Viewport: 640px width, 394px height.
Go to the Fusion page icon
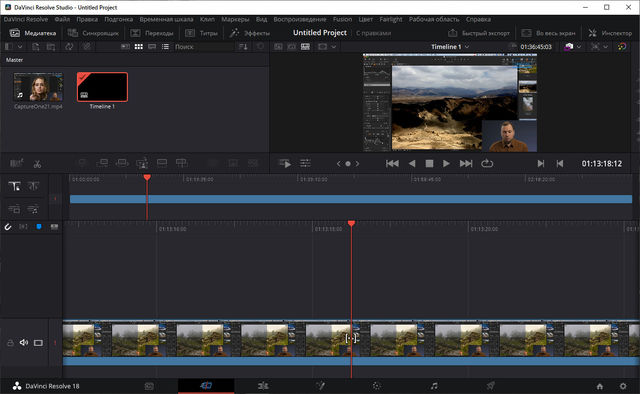coord(320,386)
